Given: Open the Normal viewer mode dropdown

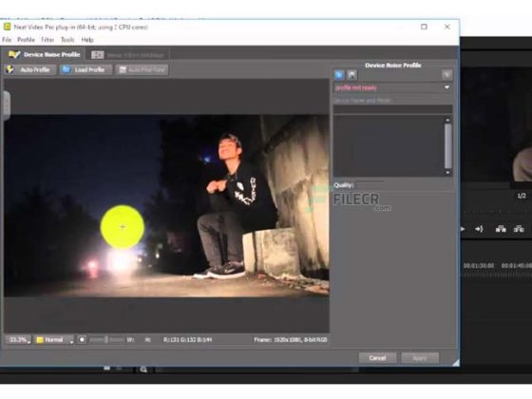Looking at the screenshot, I should 54,340.
